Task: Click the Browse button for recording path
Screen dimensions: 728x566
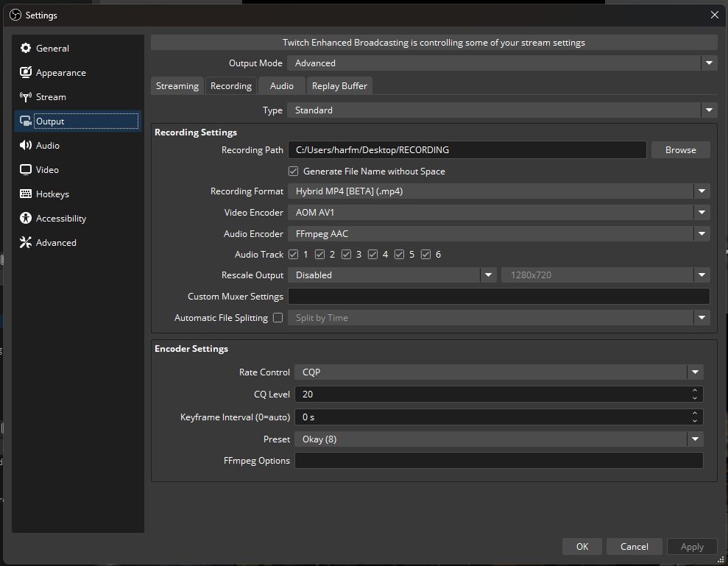Action: click(x=680, y=150)
